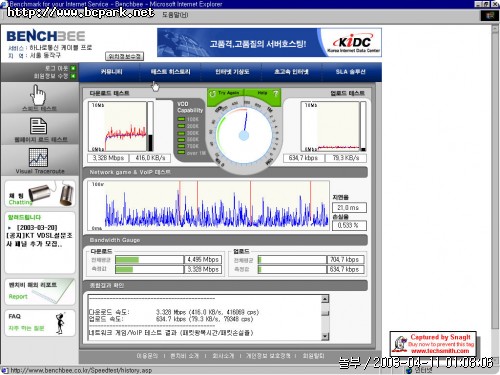Click the green arrow beside 로그아웃
The image size is (500, 375).
[x=73, y=68]
